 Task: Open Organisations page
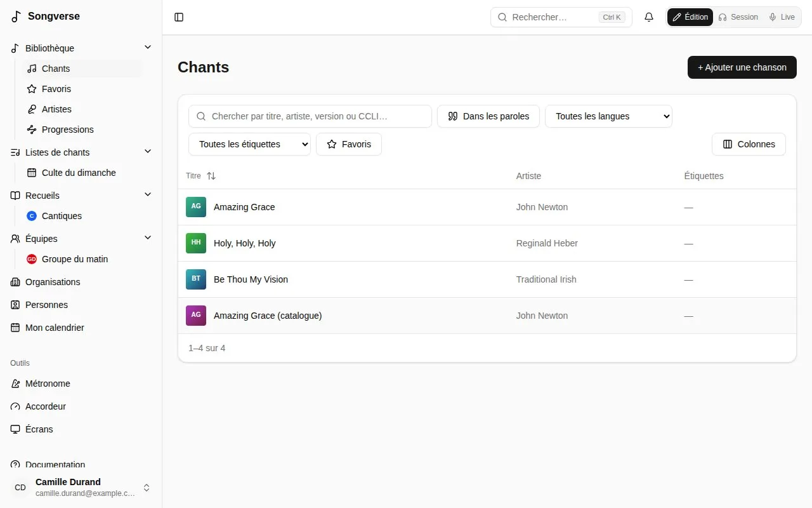coord(81,282)
